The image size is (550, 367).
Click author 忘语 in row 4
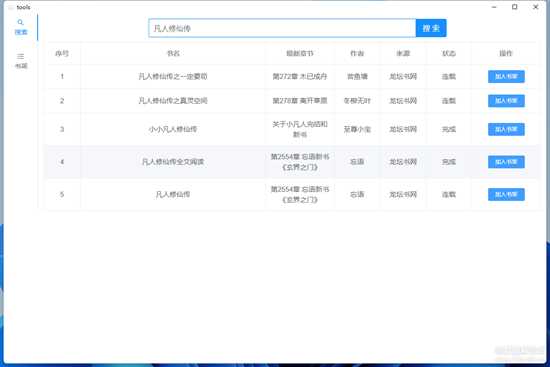pyautogui.click(x=357, y=162)
